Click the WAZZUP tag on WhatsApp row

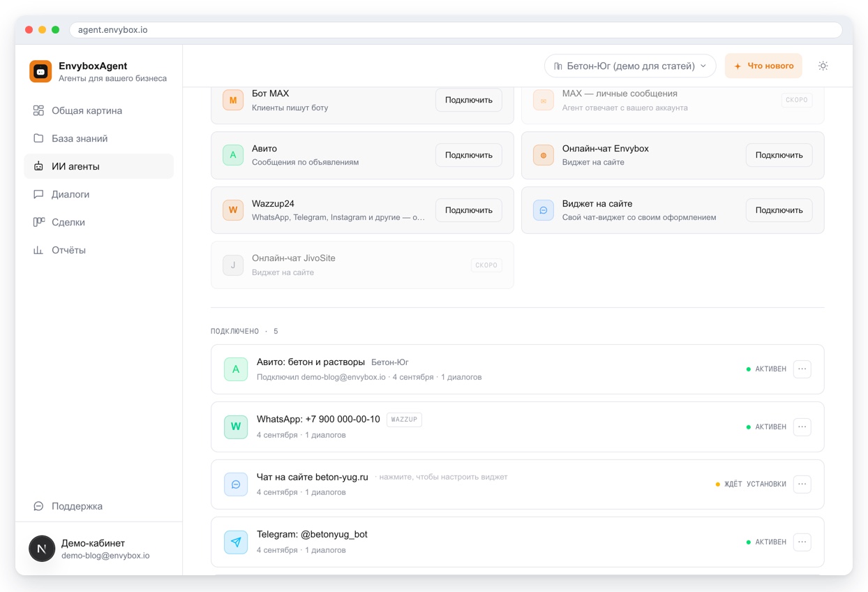[404, 420]
